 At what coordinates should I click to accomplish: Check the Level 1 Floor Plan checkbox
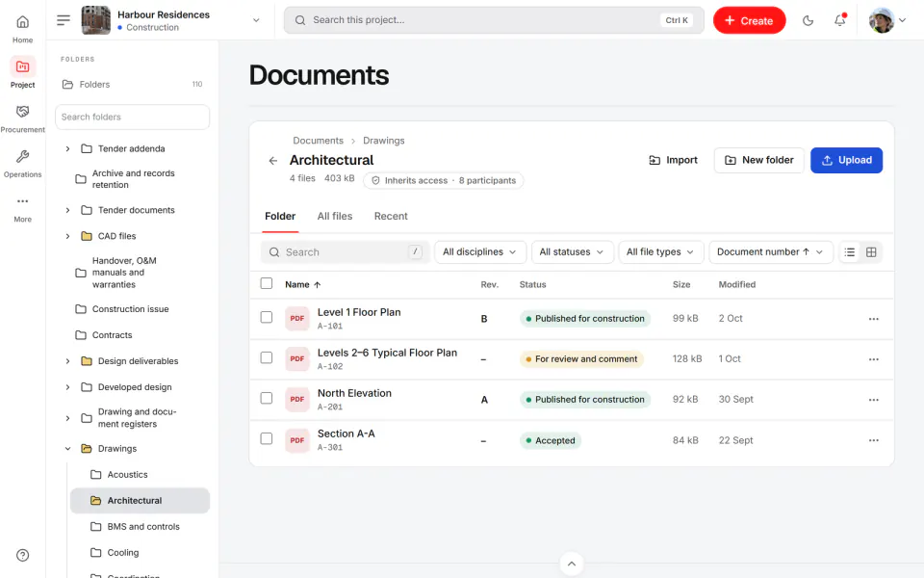(267, 317)
